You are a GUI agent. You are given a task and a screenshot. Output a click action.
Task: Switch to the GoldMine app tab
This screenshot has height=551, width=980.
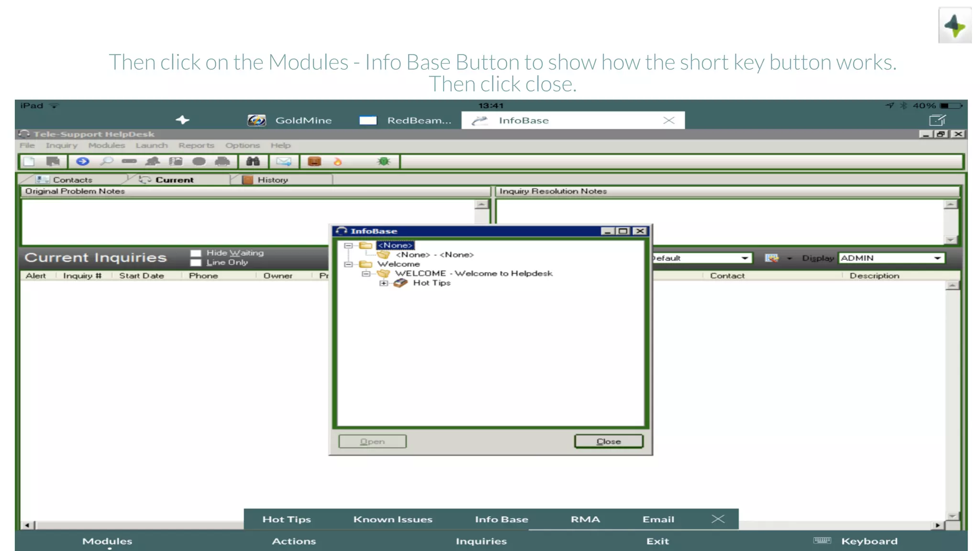coord(290,121)
